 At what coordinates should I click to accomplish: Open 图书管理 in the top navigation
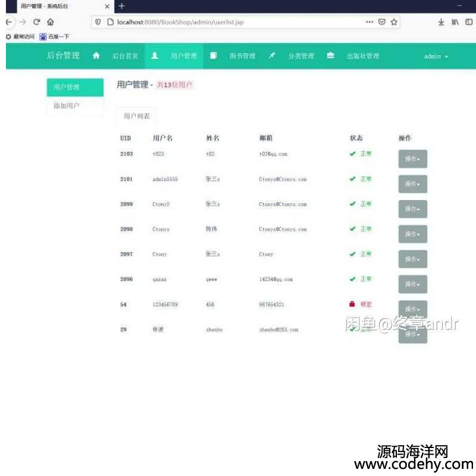point(242,57)
